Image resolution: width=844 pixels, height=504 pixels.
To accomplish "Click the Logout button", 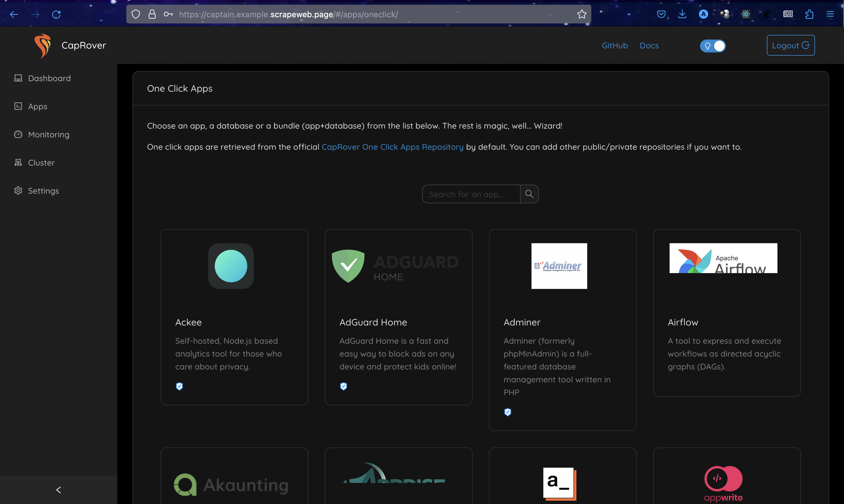I will [790, 45].
